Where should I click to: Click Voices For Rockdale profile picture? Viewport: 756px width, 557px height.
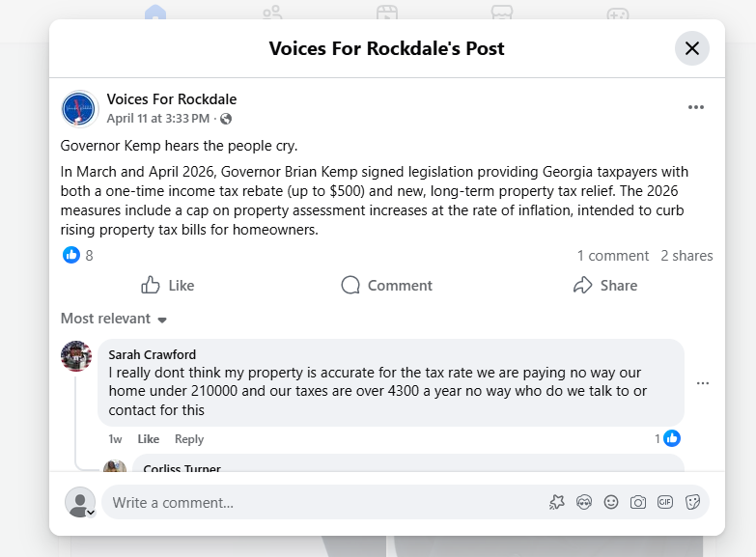(x=79, y=108)
